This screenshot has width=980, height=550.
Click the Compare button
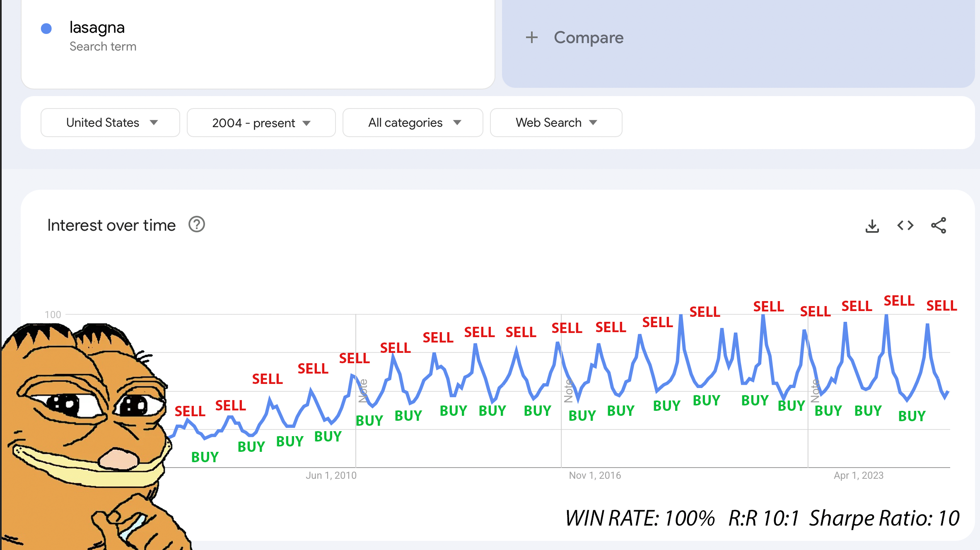(x=588, y=38)
